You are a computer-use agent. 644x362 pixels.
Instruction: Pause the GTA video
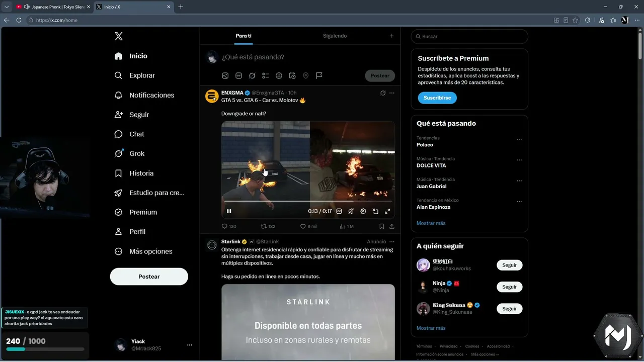click(x=229, y=211)
